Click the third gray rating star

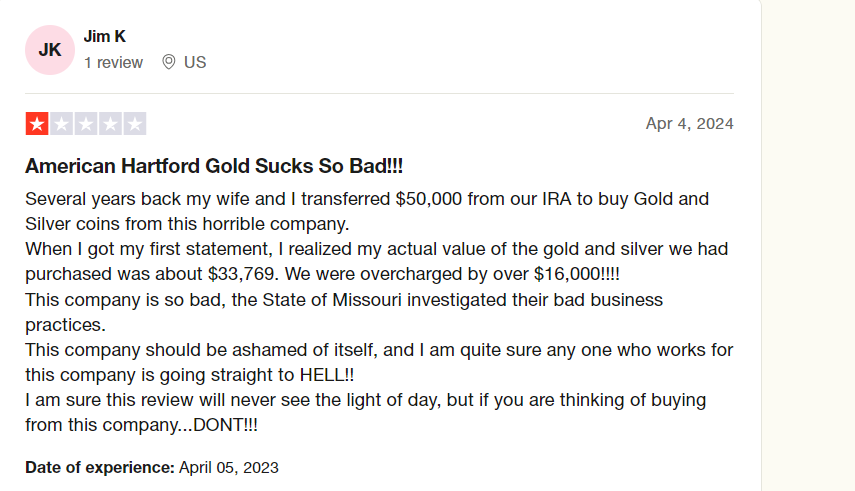click(86, 124)
